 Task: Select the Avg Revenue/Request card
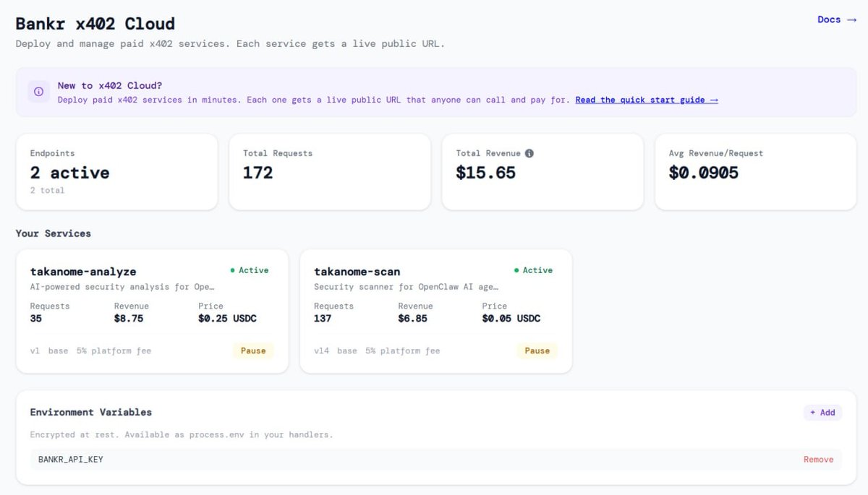click(756, 172)
